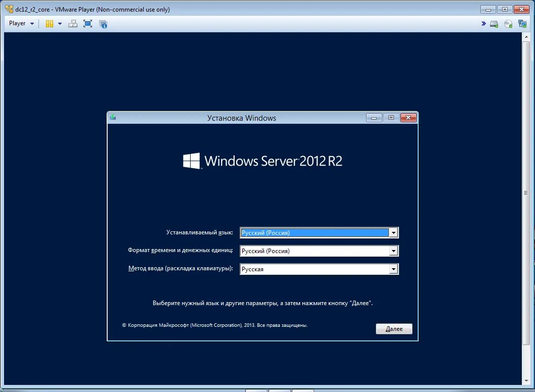Expand hidden devices chevron in VMware toolbar

coord(483,24)
